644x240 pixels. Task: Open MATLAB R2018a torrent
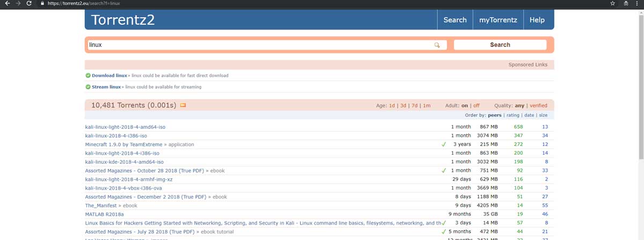[105, 214]
